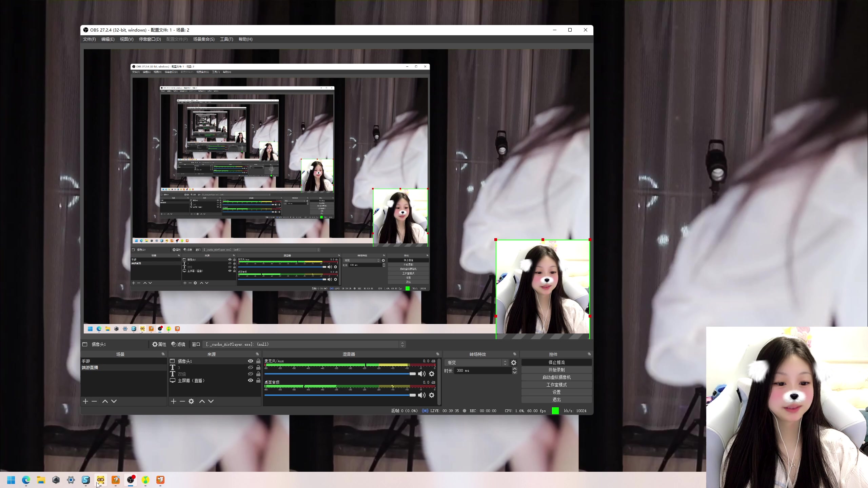Screen dimensions: 868x488
Task: Open Microsoft Edge from taskbar
Action: tap(26, 480)
